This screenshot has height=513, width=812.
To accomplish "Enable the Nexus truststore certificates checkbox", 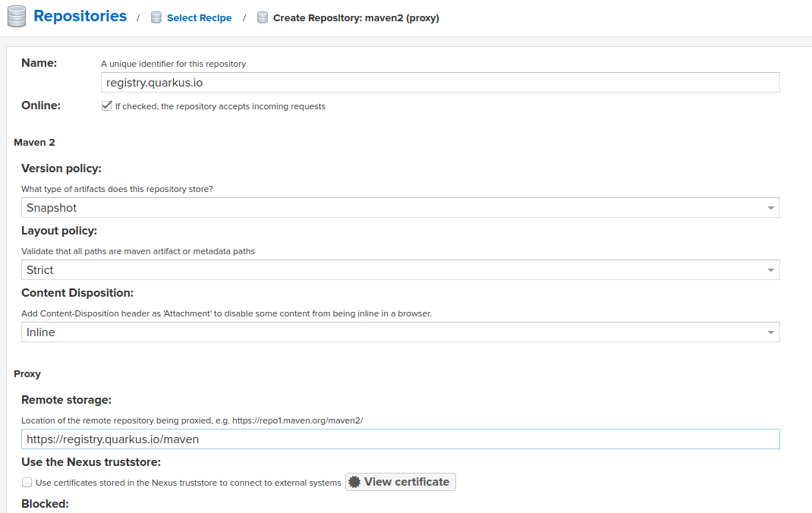I will click(27, 482).
